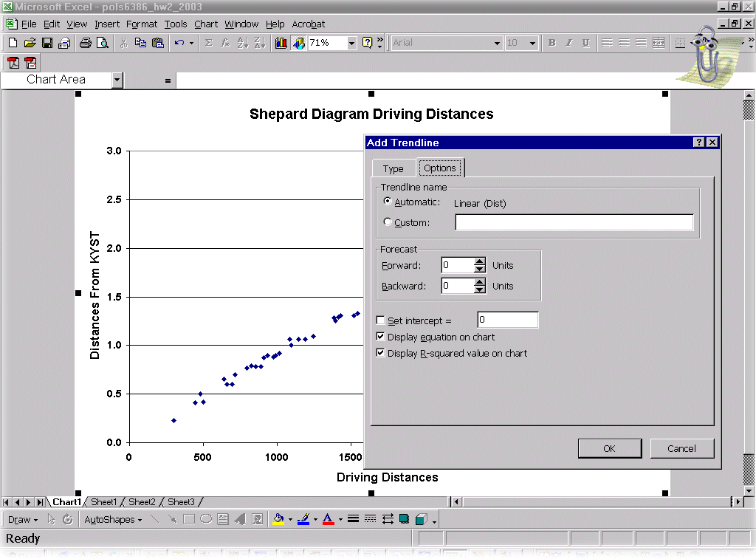
Task: Click the Print icon in the toolbar
Action: click(85, 43)
